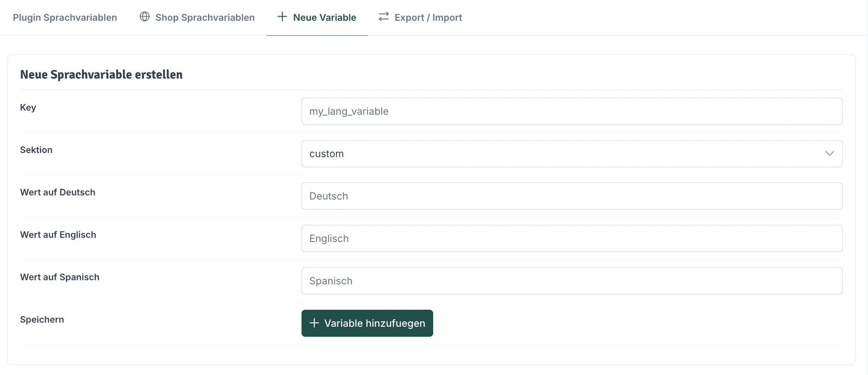The width and height of the screenshot is (868, 375).
Task: Click the my_lang_variable placeholder field
Action: click(571, 111)
